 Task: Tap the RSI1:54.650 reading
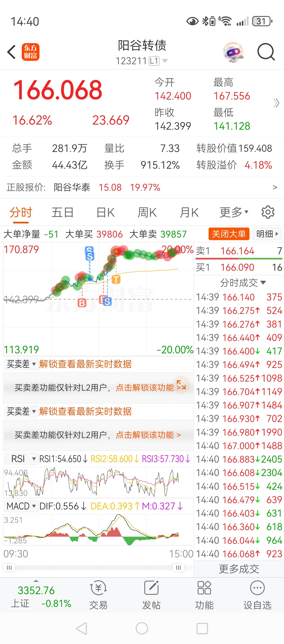[64, 459]
